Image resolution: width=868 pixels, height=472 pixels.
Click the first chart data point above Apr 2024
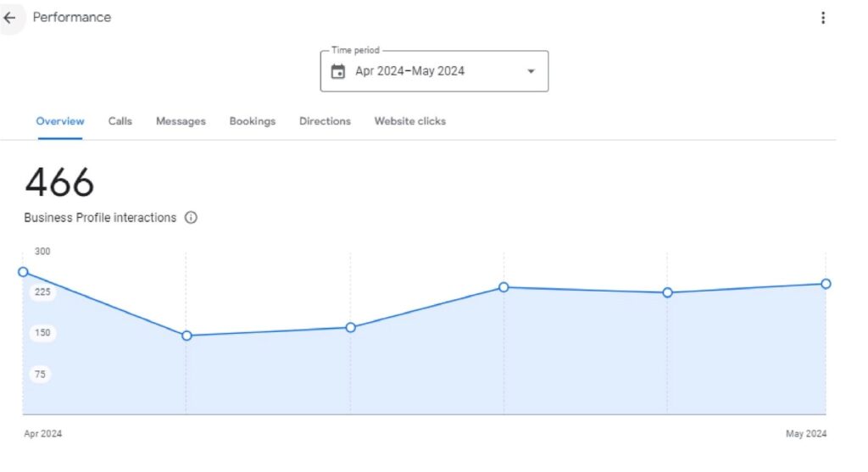point(23,272)
